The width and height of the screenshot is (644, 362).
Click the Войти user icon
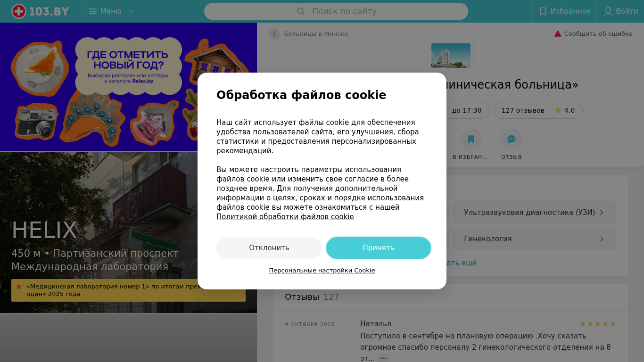pos(608,11)
